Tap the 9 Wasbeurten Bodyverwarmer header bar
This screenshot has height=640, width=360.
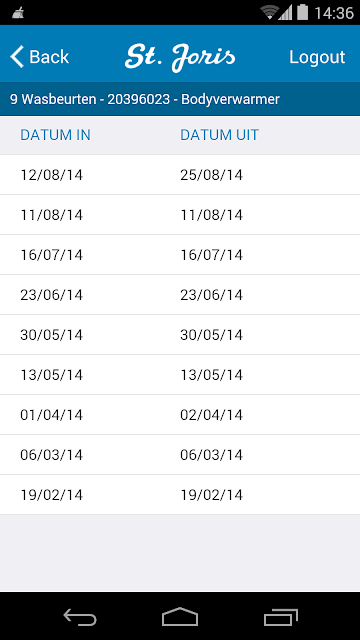coord(180,99)
